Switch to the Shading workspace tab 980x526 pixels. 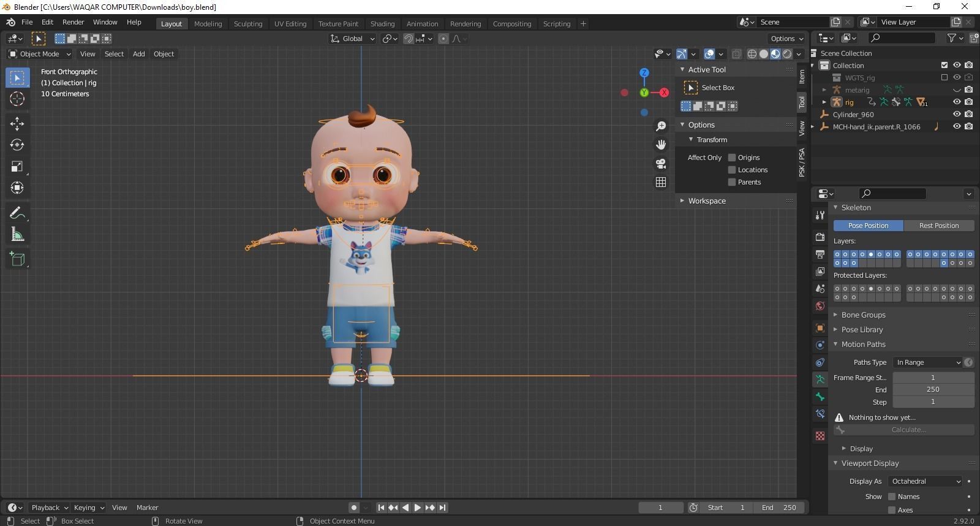pos(382,24)
